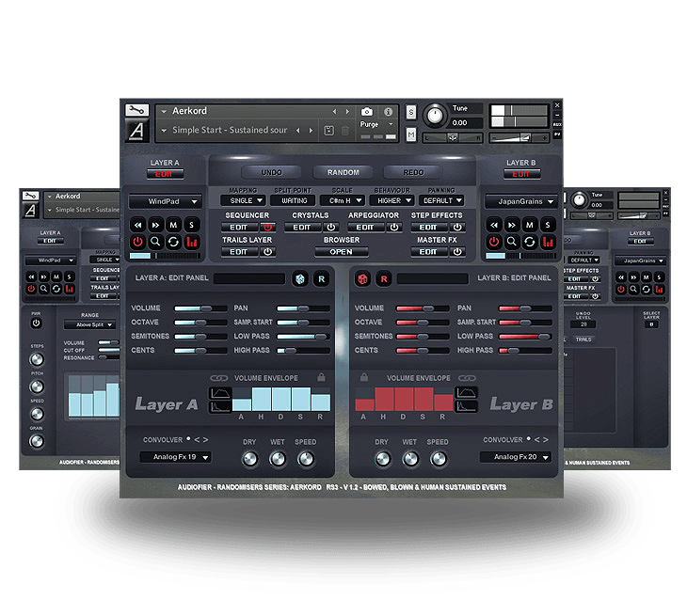This screenshot has height=616, width=687.
Task: Click Trails Layer EDIT button
Action: point(239,252)
